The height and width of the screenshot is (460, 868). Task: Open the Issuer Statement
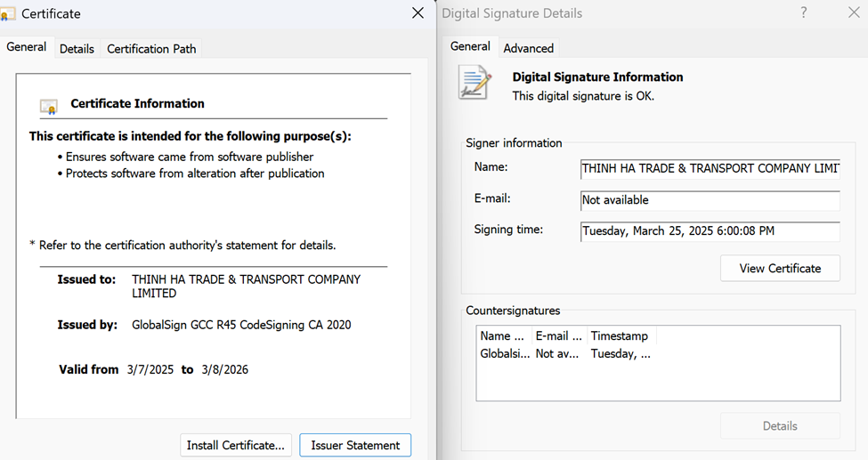pyautogui.click(x=355, y=445)
